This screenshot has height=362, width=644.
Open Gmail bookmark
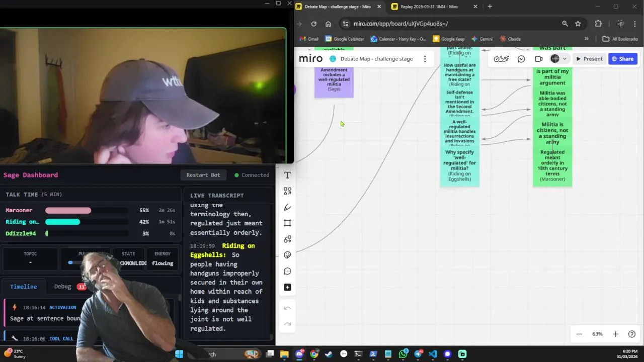(308, 39)
